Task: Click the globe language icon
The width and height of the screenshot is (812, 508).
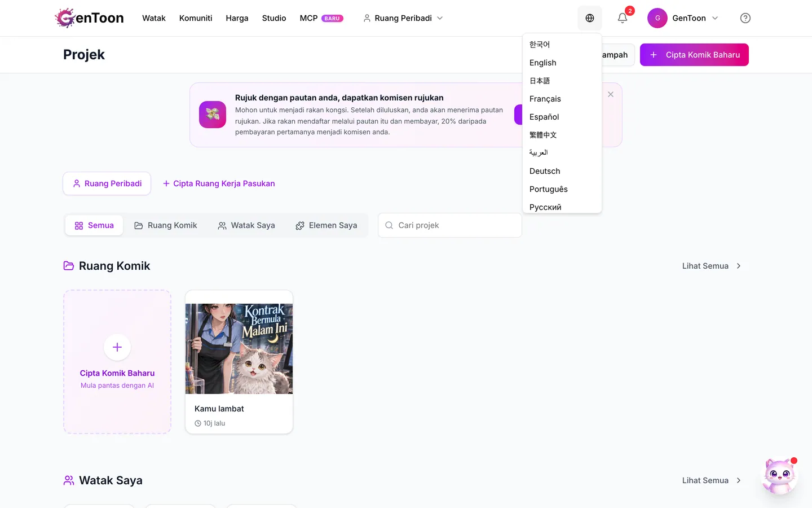Action: (x=590, y=18)
